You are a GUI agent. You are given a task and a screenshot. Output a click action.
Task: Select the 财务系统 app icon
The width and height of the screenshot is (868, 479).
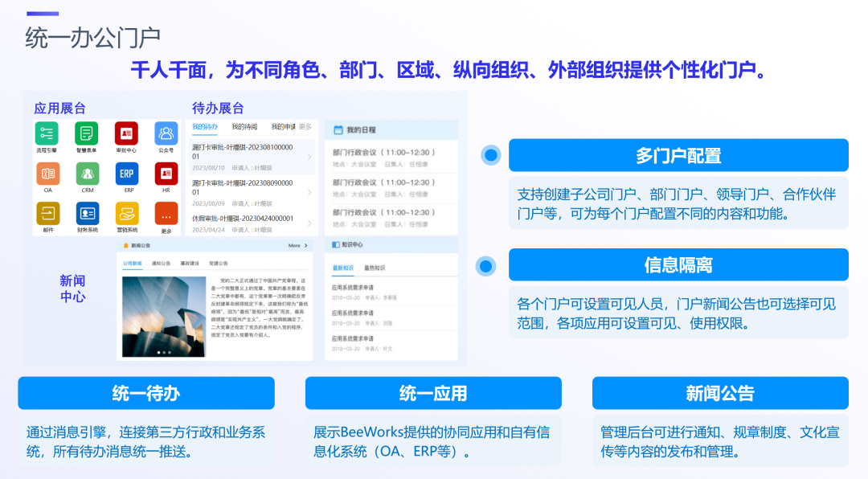pyautogui.click(x=87, y=213)
